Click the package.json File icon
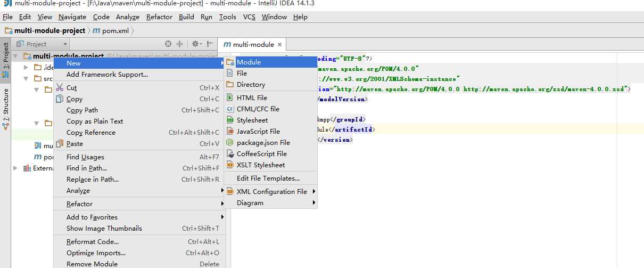 [x=230, y=142]
